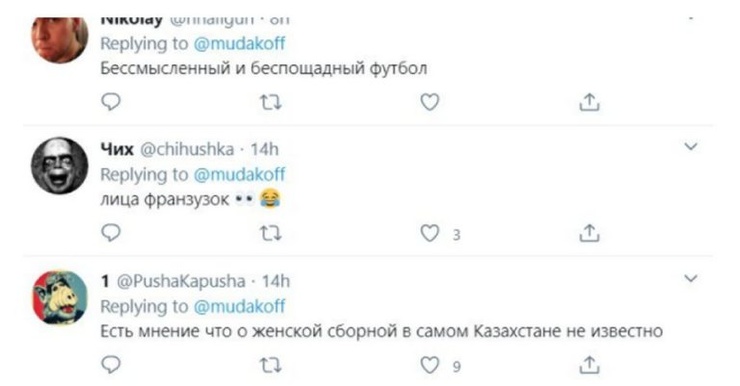Open options chevron on Чих's tweet
The height and width of the screenshot is (386, 740).
click(691, 146)
